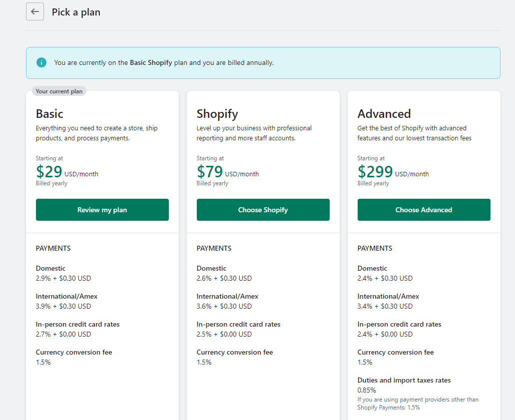
Task: Click 'Billed yearly' under the $299 price
Action: 373,183
